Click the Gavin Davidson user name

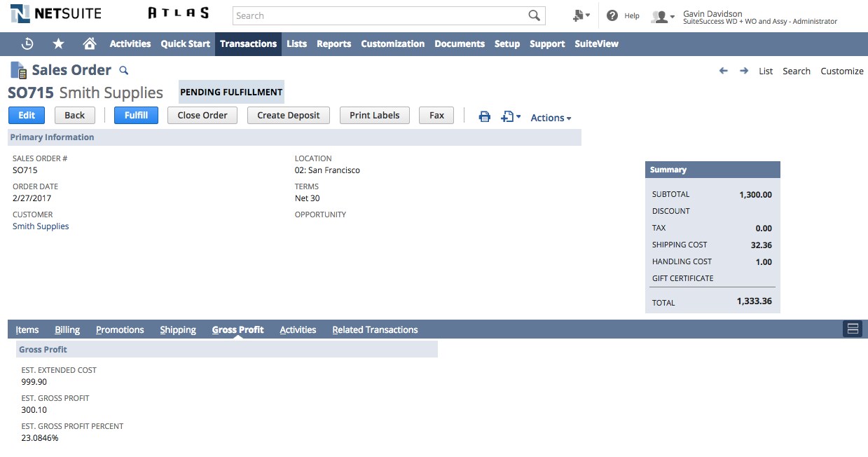(712, 13)
